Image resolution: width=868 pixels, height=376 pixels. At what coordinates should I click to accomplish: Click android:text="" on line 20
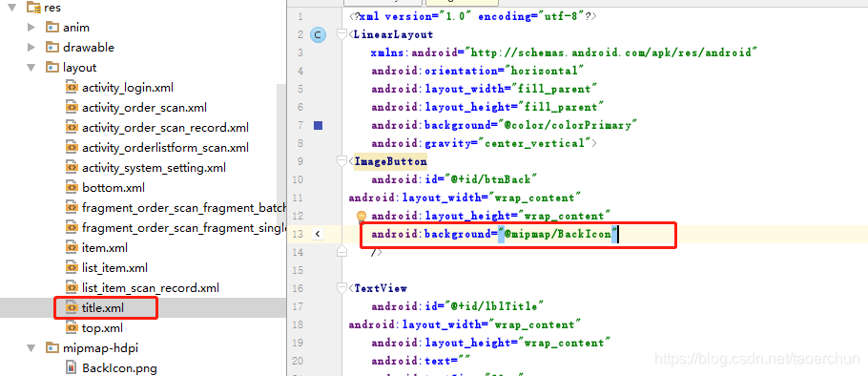[421, 361]
